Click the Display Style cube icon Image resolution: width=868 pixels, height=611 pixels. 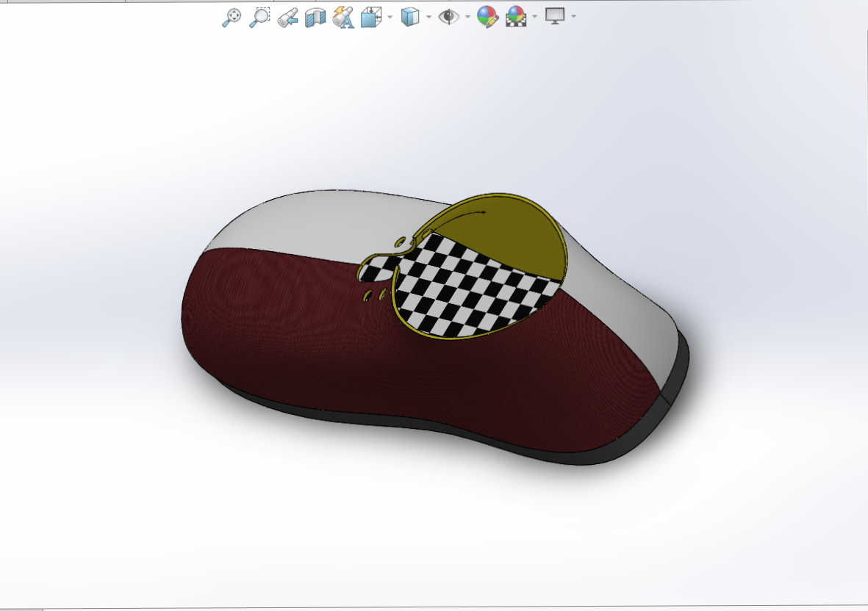pos(409,17)
